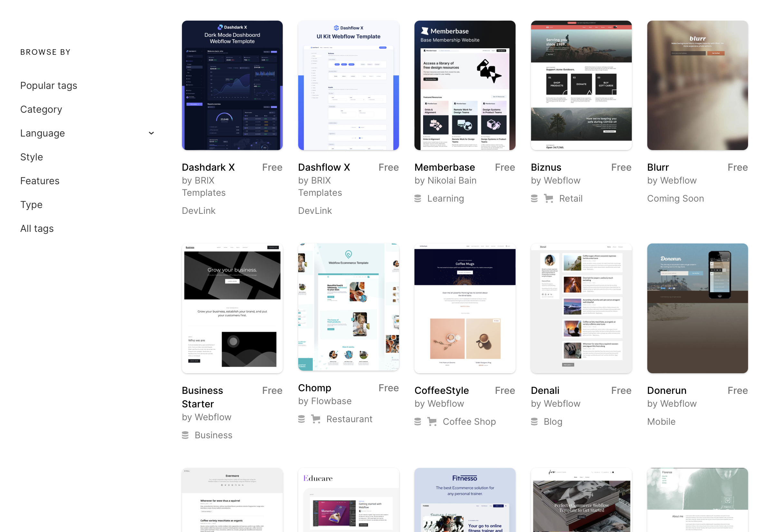769x532 pixels.
Task: Click the Denali preview thumbnail
Action: pos(581,308)
